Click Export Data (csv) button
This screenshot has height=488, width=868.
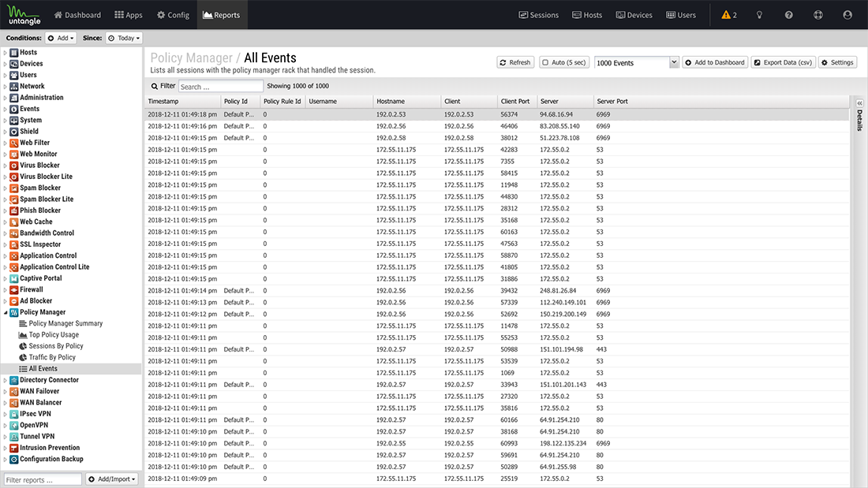pos(784,62)
